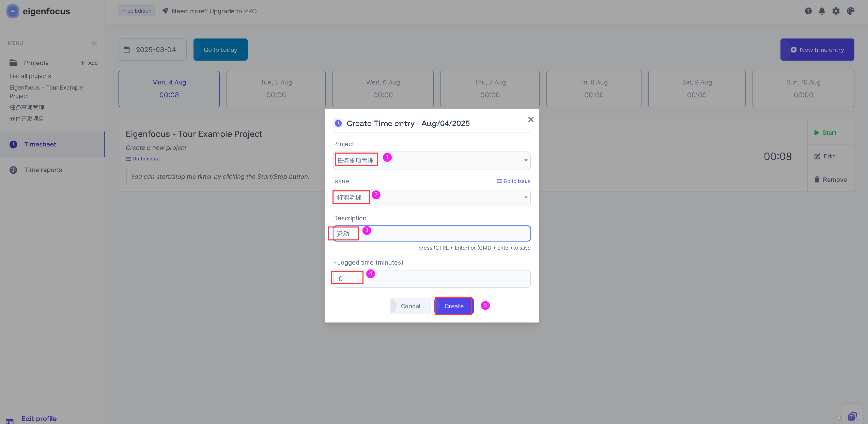Click the calendar icon in date field
Screen dimensions: 868x424
click(127, 50)
